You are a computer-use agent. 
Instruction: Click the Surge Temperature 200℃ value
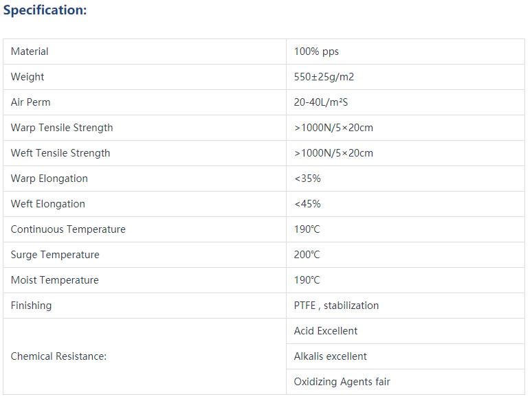point(307,255)
